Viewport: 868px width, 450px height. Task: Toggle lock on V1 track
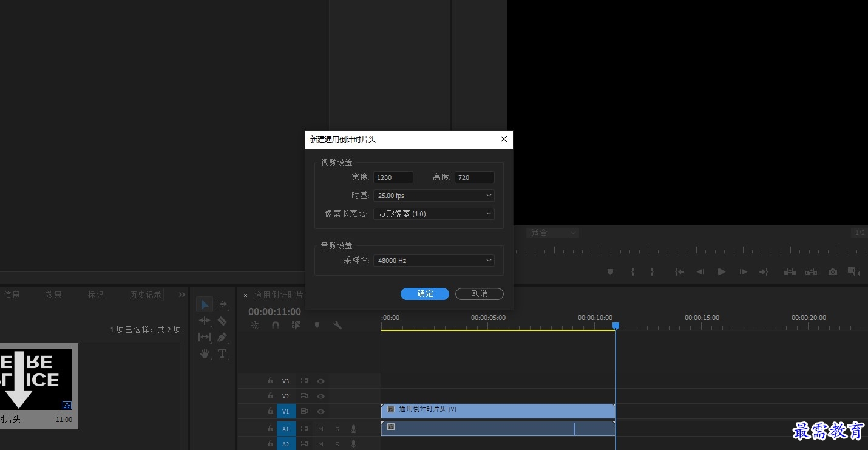271,411
